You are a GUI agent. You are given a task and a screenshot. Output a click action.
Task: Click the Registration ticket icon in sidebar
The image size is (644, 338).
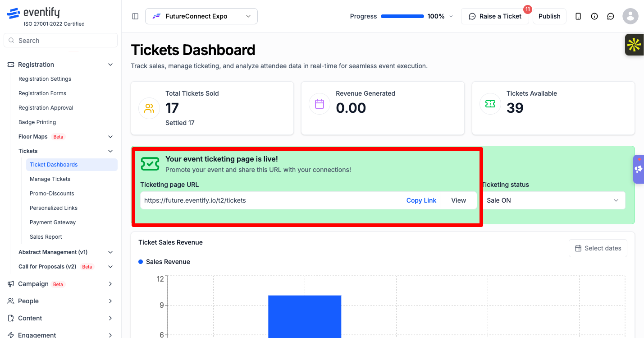11,65
